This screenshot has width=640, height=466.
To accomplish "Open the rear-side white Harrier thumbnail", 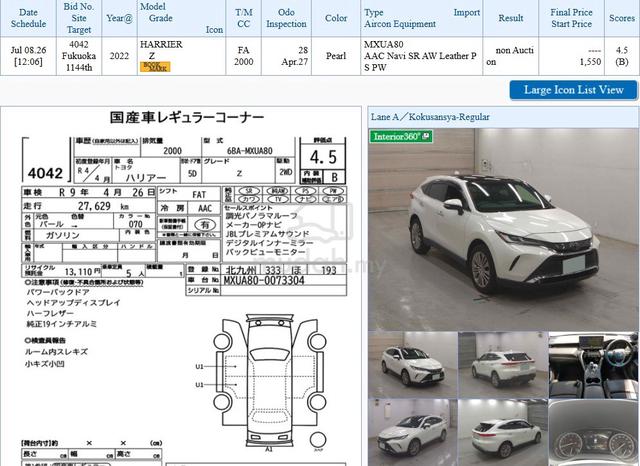I will [x=503, y=433].
